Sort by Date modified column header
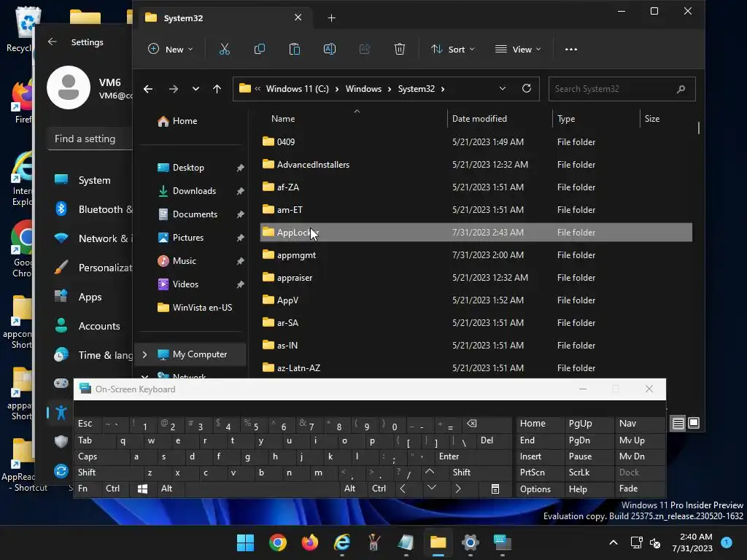Image resolution: width=747 pixels, height=560 pixels. 479,119
